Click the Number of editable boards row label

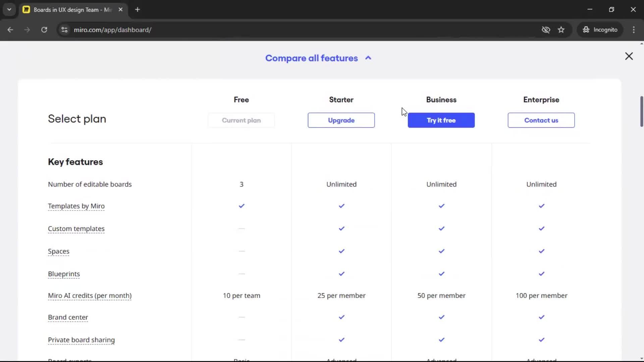click(90, 184)
